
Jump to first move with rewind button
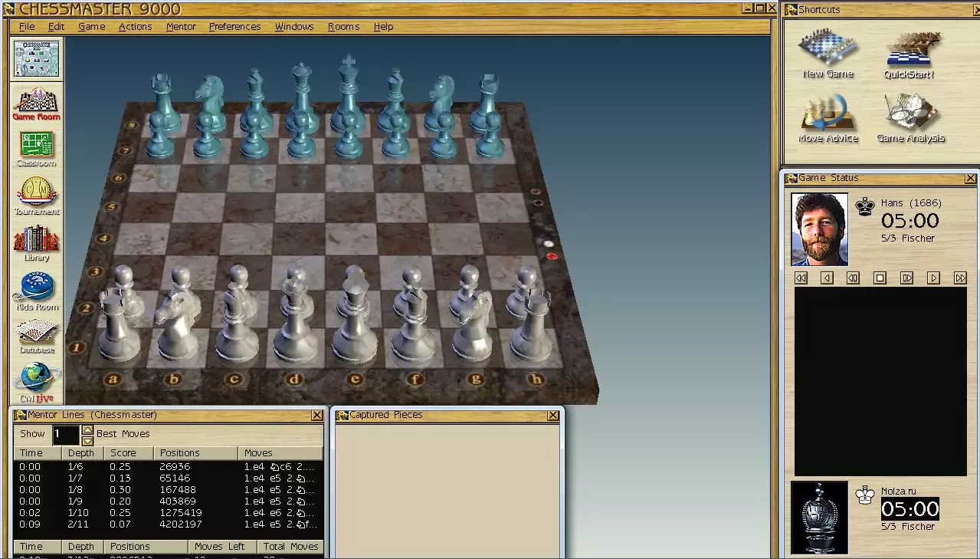[x=801, y=278]
